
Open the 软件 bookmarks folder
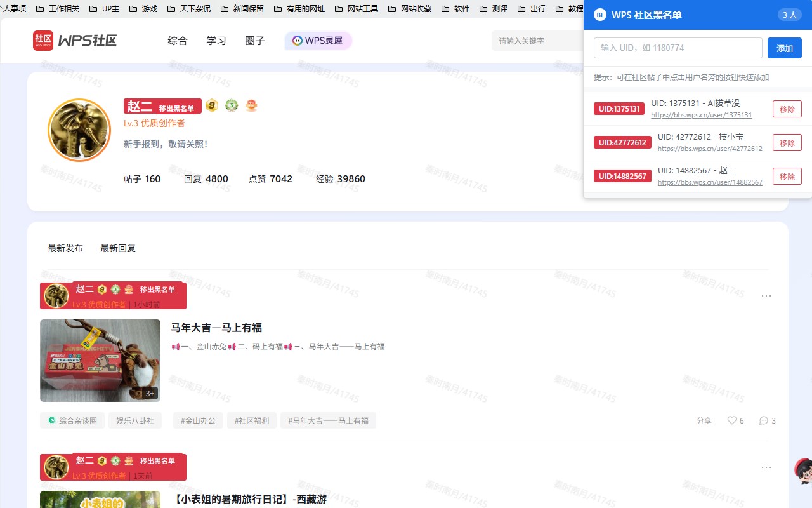pos(455,9)
